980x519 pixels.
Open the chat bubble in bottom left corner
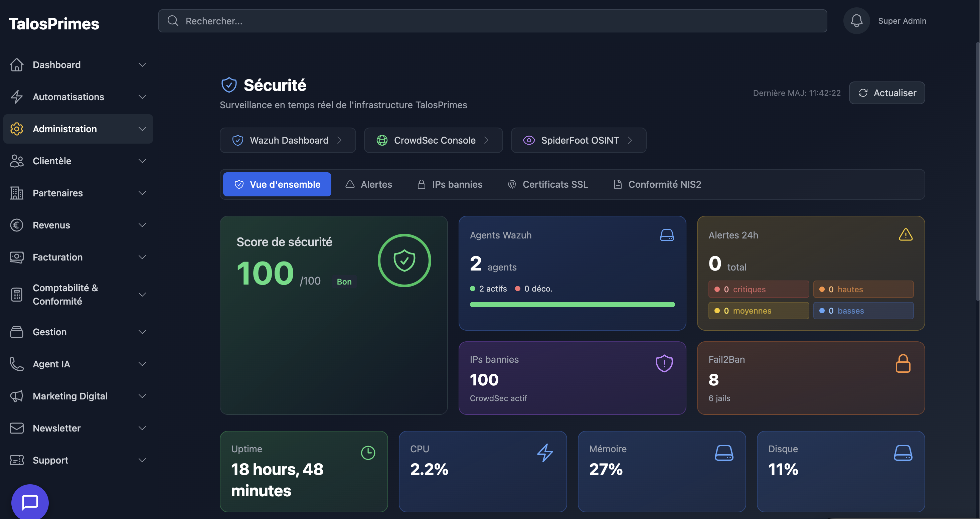point(29,502)
